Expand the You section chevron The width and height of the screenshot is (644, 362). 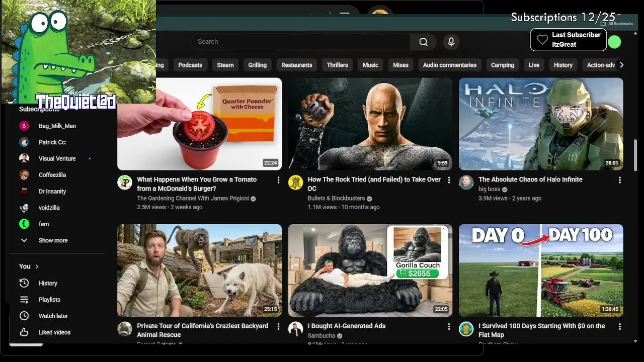(x=37, y=266)
